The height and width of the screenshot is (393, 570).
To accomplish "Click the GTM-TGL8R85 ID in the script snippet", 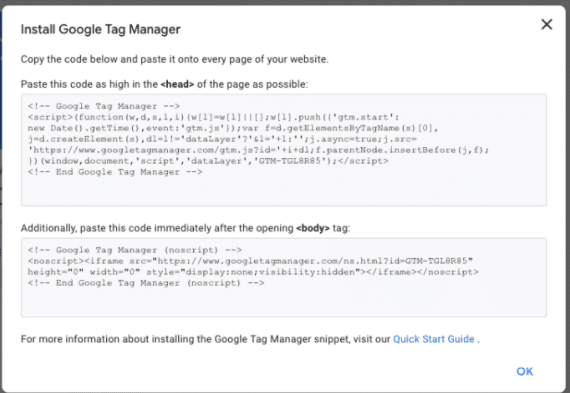I will point(290,161).
